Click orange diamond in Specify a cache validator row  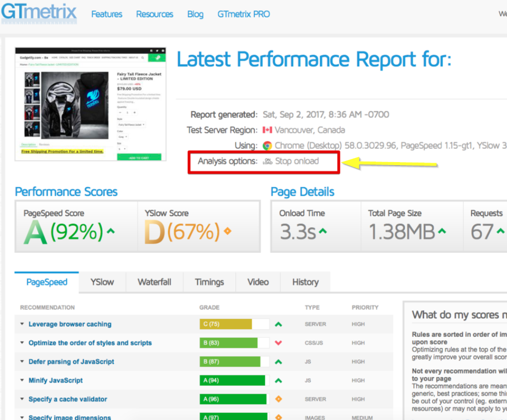[x=278, y=399]
